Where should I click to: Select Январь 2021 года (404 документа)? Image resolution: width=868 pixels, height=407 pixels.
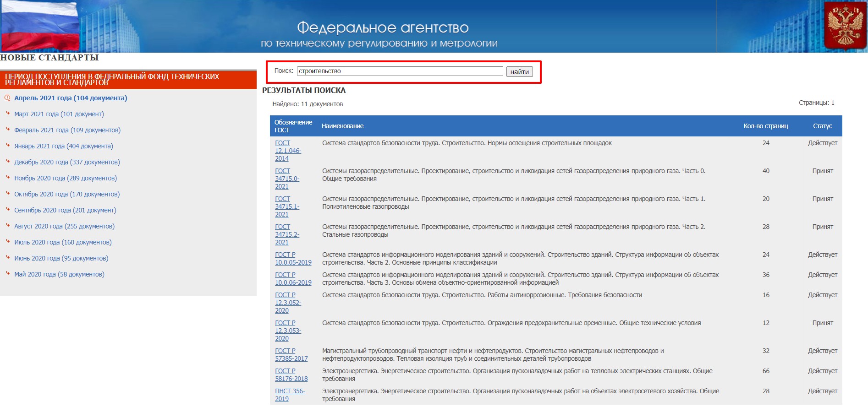point(64,146)
